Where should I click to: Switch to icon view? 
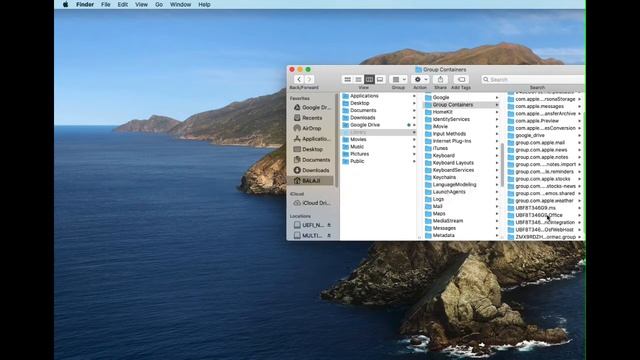click(347, 80)
